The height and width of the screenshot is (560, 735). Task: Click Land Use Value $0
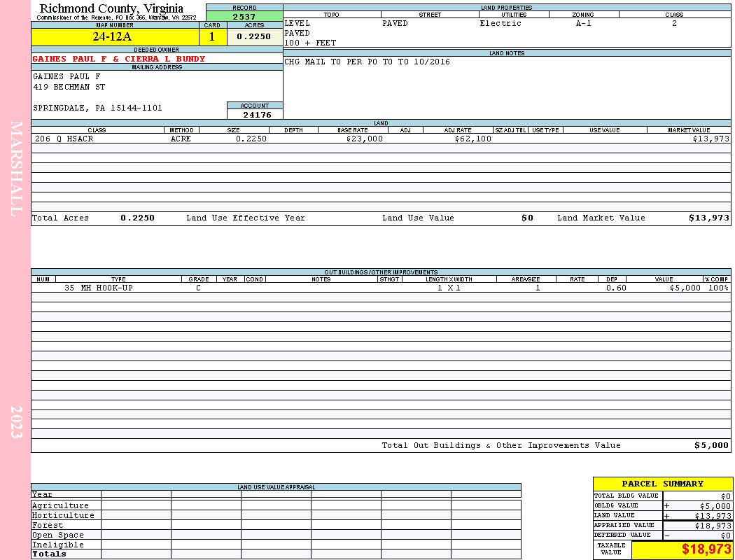pos(527,218)
